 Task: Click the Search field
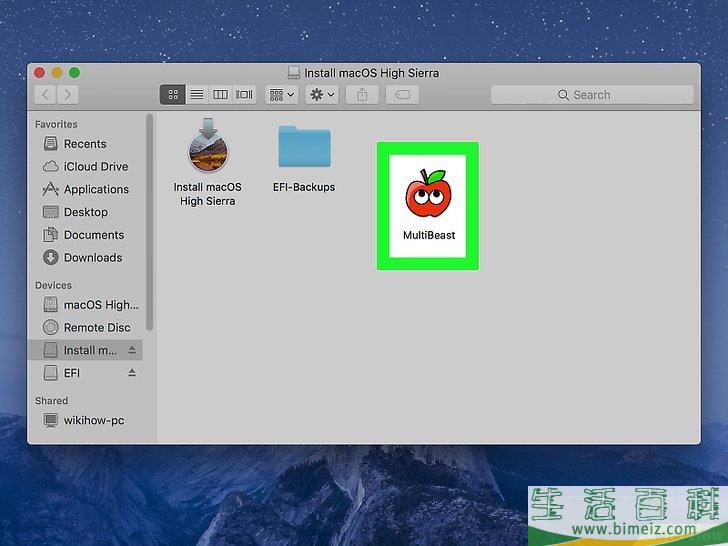[x=592, y=95]
